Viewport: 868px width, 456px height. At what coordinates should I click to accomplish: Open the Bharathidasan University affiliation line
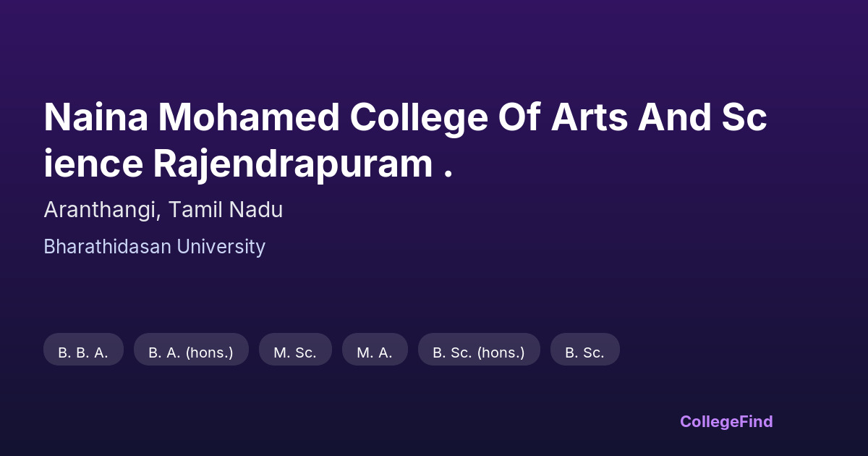[x=154, y=247]
